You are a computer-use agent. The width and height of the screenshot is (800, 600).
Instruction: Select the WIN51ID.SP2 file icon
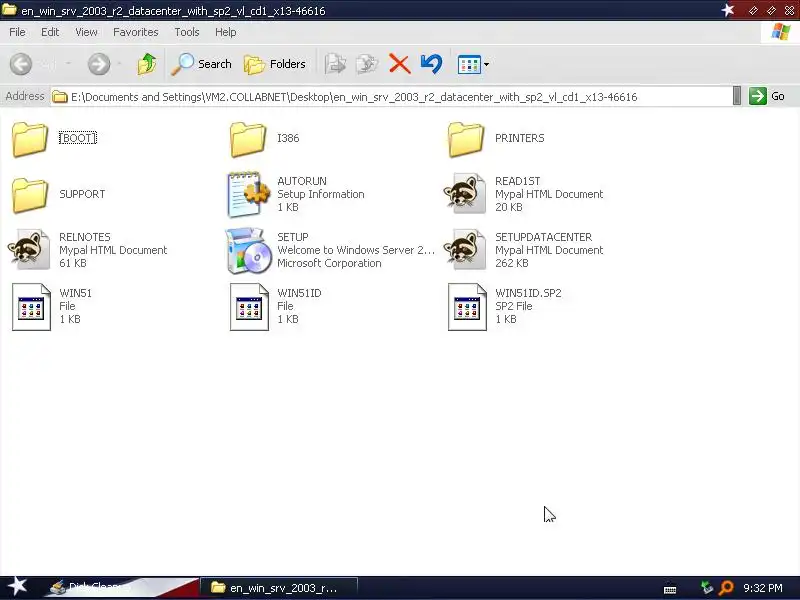(467, 307)
